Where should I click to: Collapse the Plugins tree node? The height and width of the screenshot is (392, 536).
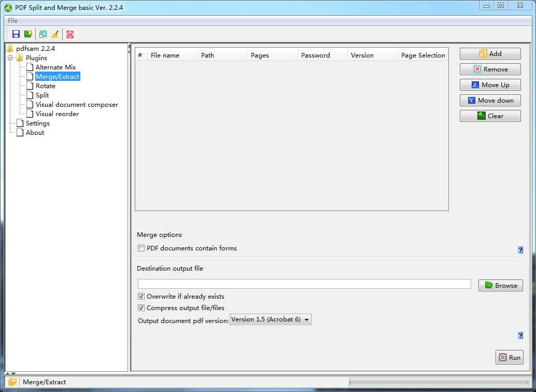click(x=10, y=58)
